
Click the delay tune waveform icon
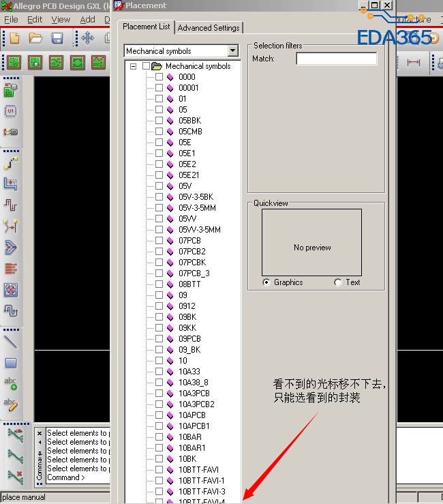tap(11, 205)
